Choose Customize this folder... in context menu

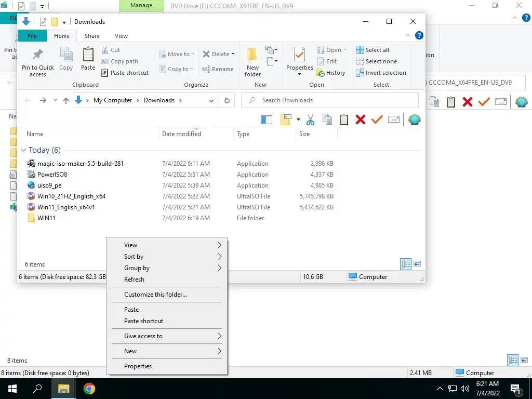pyautogui.click(x=167, y=295)
